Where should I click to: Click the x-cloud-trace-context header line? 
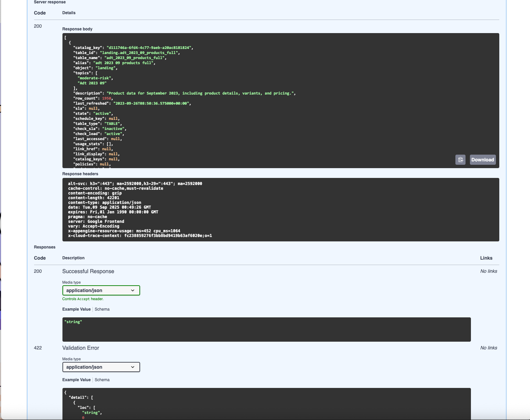[140, 236]
